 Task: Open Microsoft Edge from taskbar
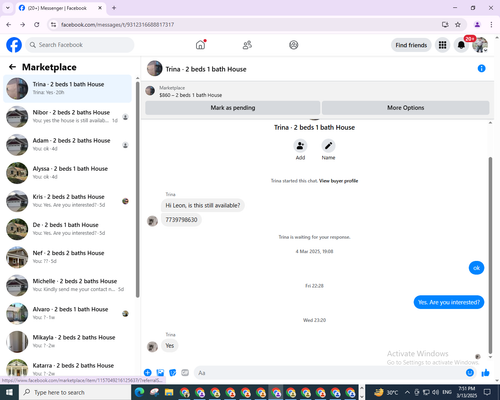[139, 392]
